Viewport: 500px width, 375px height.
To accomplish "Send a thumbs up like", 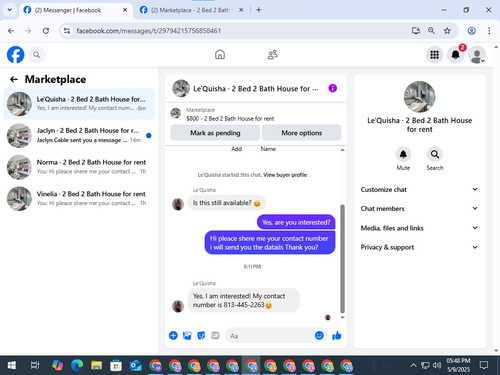I will [337, 335].
